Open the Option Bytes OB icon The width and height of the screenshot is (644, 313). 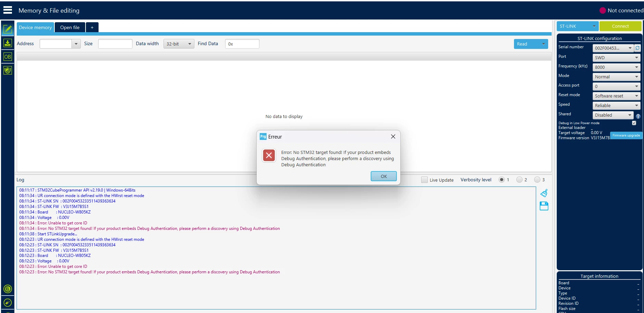tap(8, 56)
